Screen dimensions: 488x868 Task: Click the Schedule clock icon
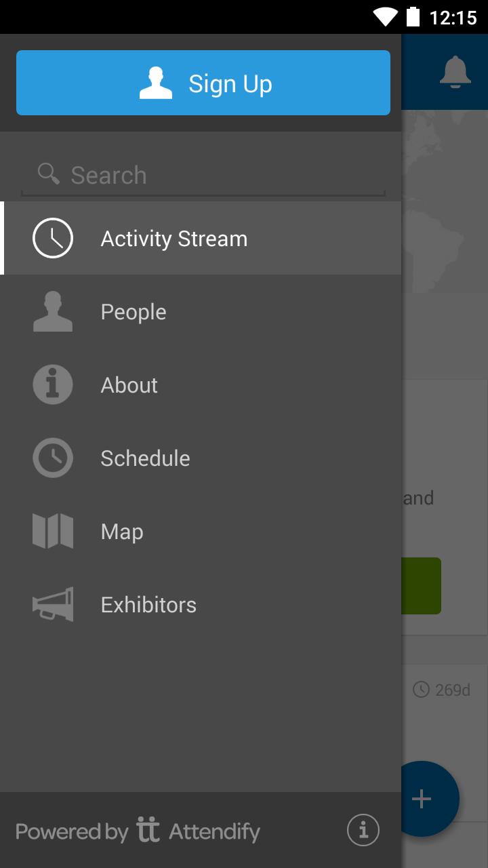(x=53, y=458)
